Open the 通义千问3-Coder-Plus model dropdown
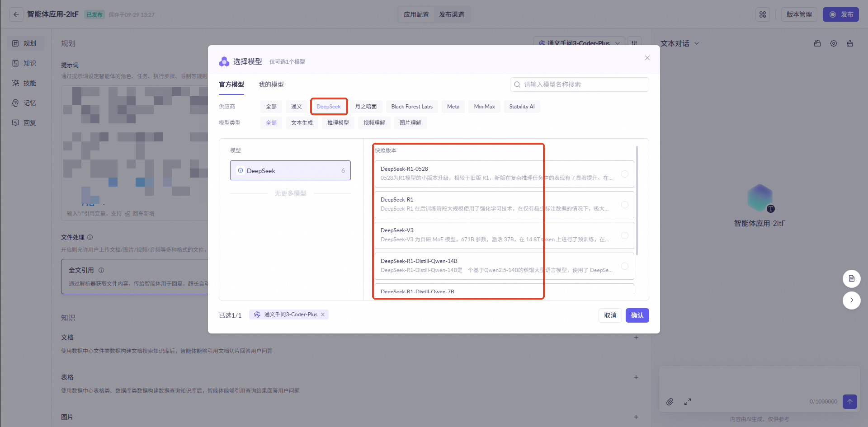Image resolution: width=868 pixels, height=427 pixels. 579,43
